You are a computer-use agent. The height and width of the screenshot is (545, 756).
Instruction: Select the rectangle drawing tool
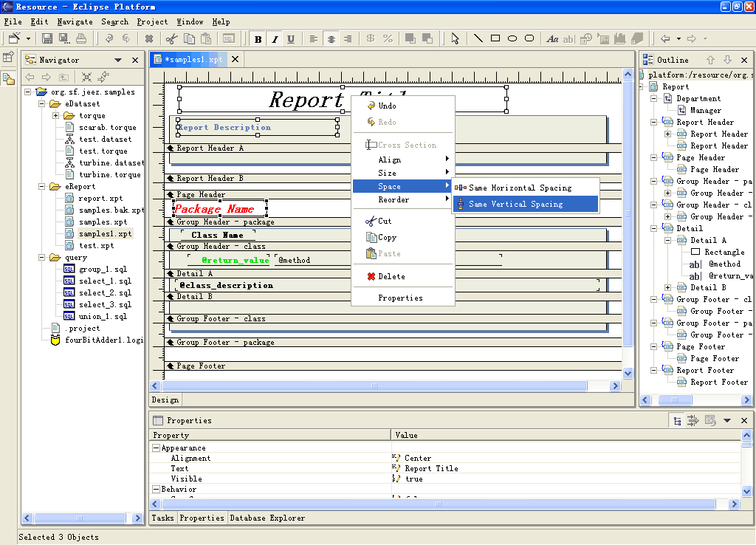[495, 38]
